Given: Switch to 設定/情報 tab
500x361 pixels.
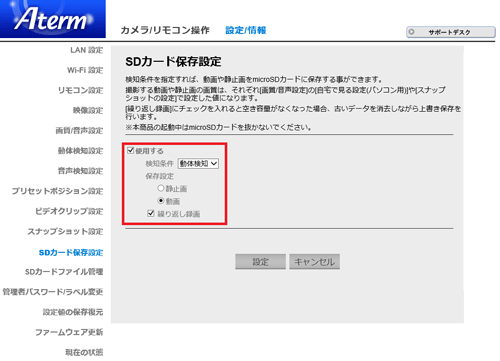Looking at the screenshot, I should [246, 30].
